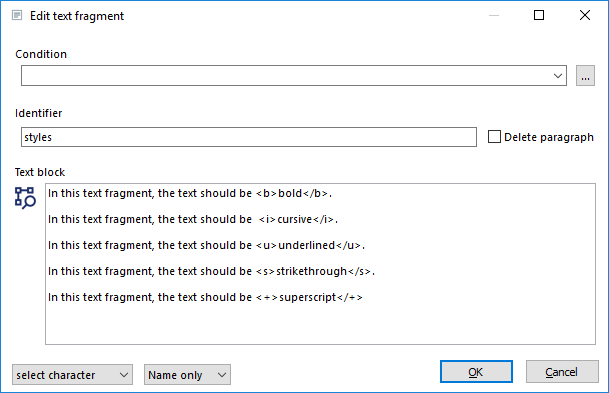
Task: Open the condition editor ellipsis button
Action: (585, 76)
